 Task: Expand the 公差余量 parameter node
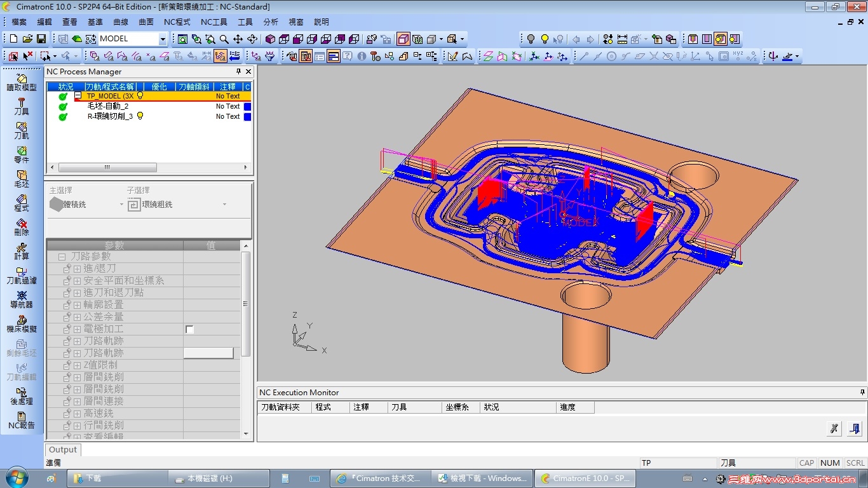(x=77, y=317)
